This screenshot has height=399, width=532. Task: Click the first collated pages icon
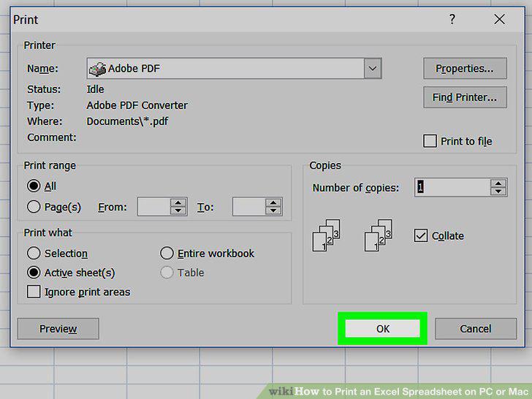tap(326, 235)
